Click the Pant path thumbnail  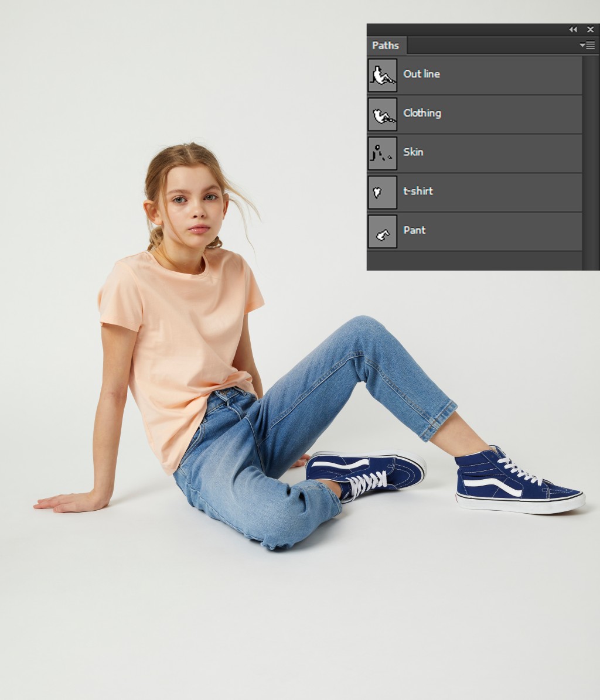coord(383,232)
